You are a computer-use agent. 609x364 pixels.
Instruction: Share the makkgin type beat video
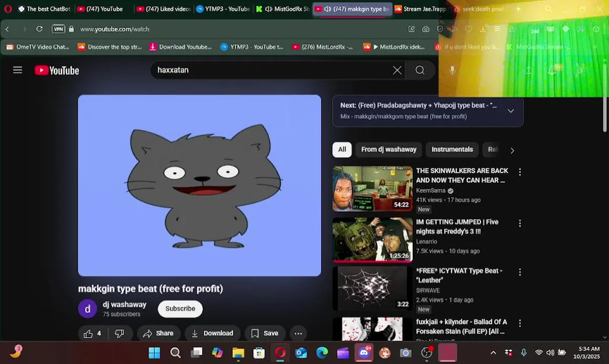click(158, 333)
